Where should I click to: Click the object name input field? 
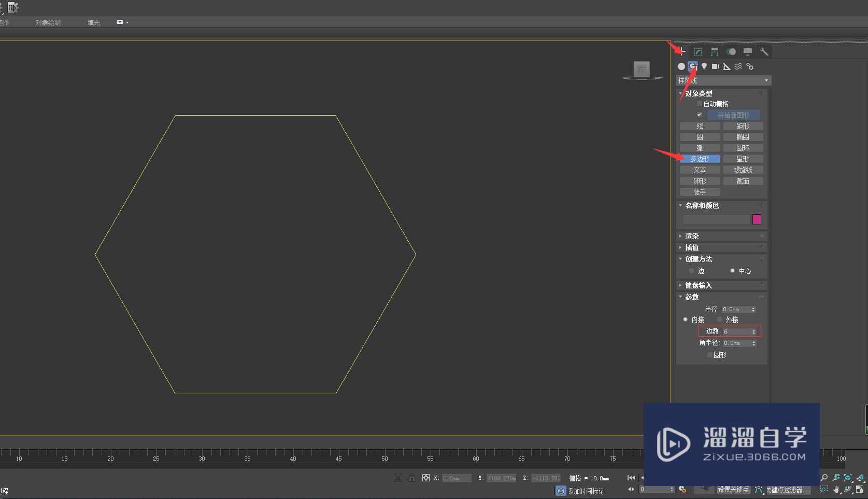click(x=716, y=219)
